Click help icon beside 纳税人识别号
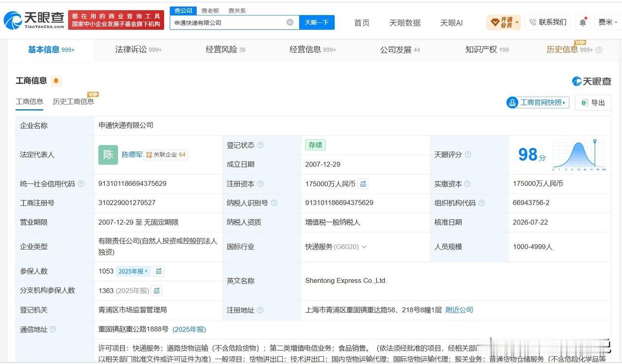Viewport: 622px width, 364px height. (x=274, y=203)
